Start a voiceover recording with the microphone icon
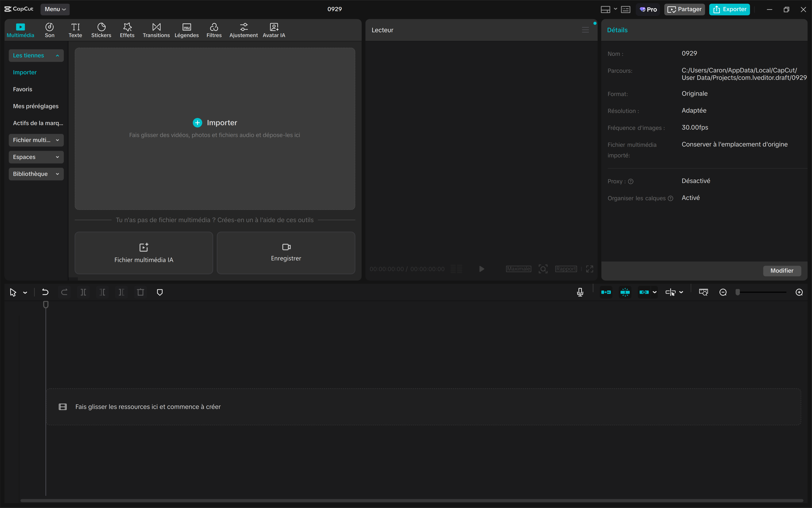 (x=580, y=292)
